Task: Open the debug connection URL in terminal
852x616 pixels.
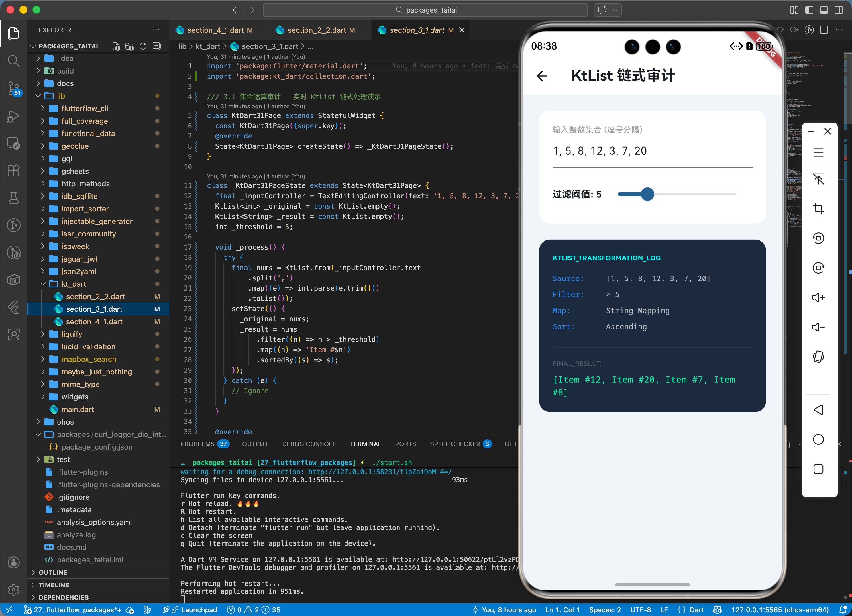Action: coord(380,471)
